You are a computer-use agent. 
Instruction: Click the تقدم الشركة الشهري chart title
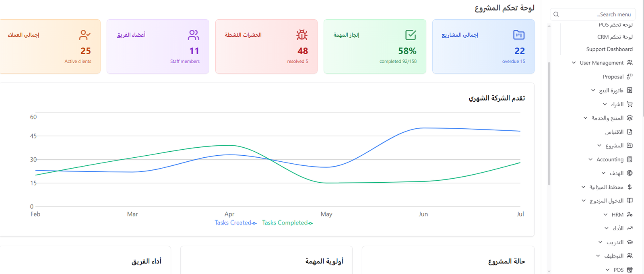[x=497, y=98]
